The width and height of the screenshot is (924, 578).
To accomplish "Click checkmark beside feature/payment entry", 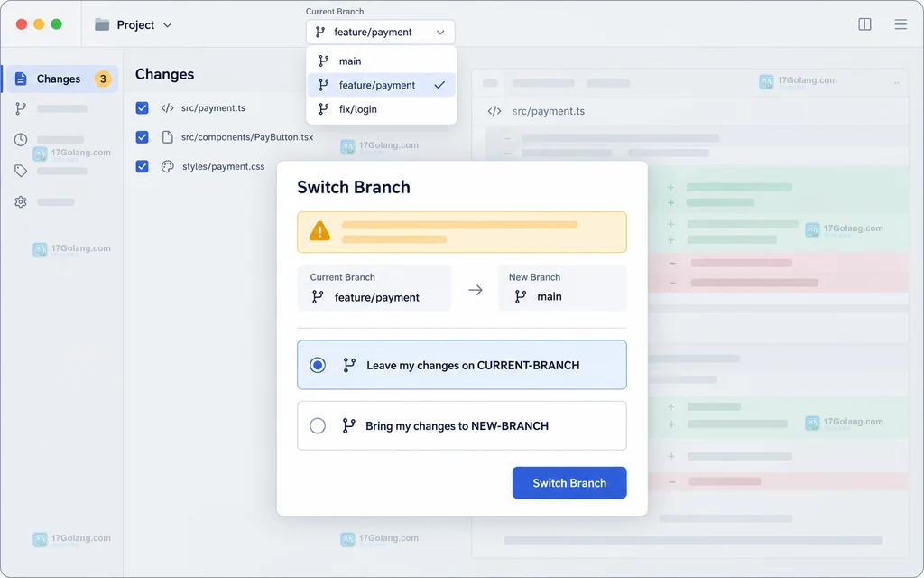I will 439,85.
